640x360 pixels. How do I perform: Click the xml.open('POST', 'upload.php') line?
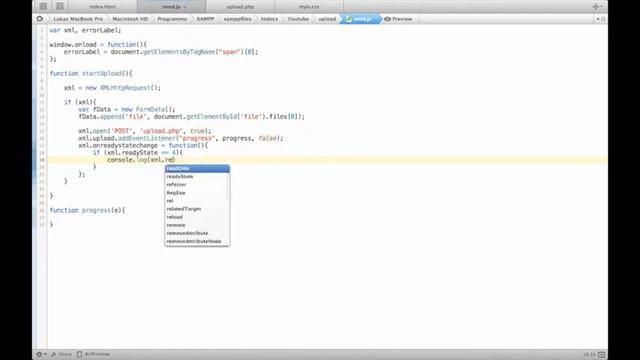pos(145,131)
